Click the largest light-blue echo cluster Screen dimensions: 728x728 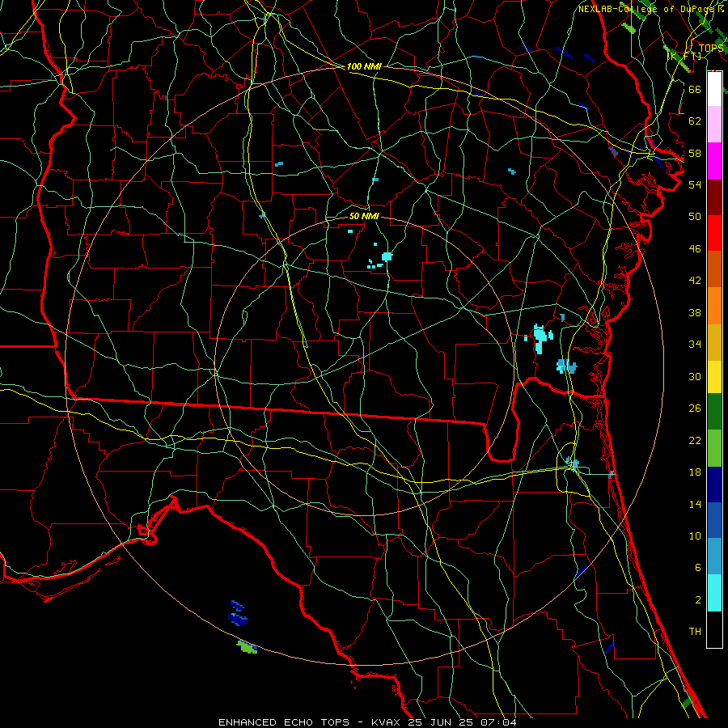(566, 366)
